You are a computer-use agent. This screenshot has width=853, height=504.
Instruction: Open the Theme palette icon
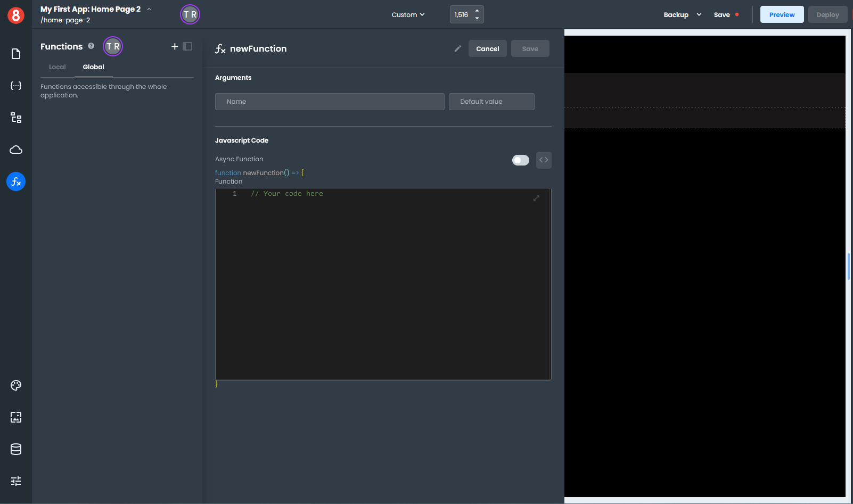[x=16, y=385]
